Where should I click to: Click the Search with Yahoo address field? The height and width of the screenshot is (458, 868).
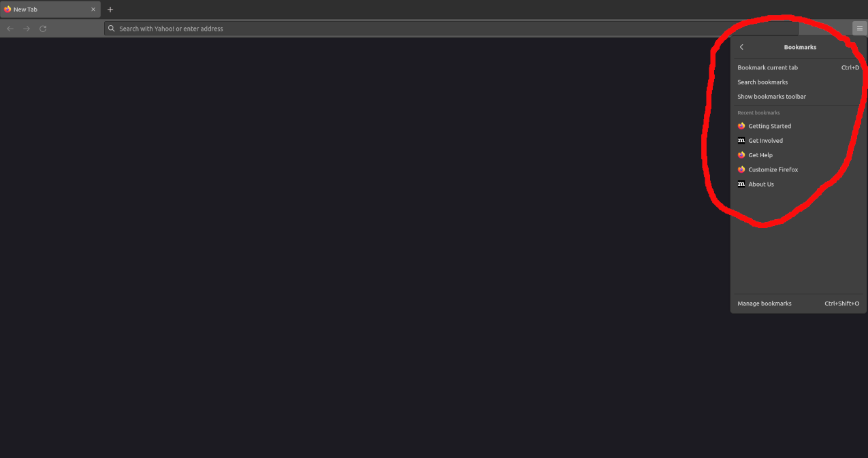(451, 29)
